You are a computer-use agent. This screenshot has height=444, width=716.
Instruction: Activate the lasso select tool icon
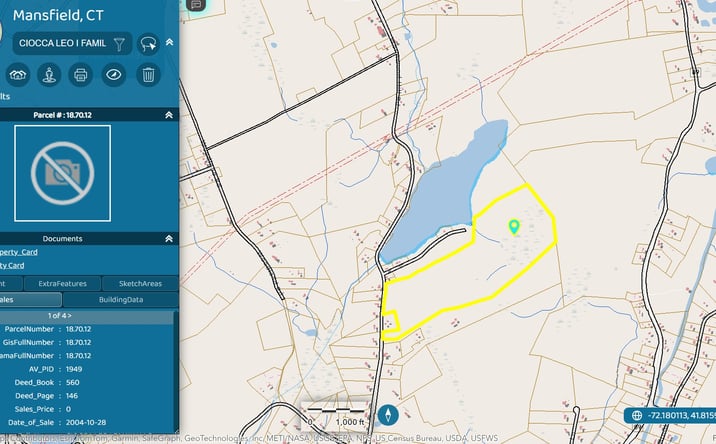(x=148, y=44)
